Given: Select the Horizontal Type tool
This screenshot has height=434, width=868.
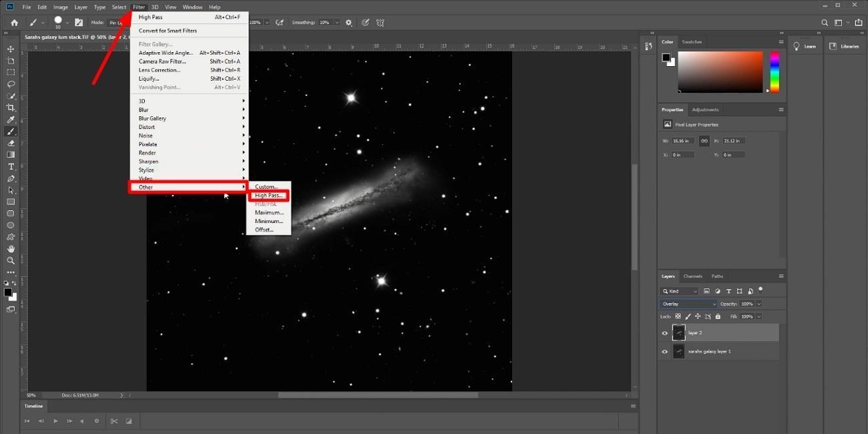Looking at the screenshot, I should tap(11, 166).
